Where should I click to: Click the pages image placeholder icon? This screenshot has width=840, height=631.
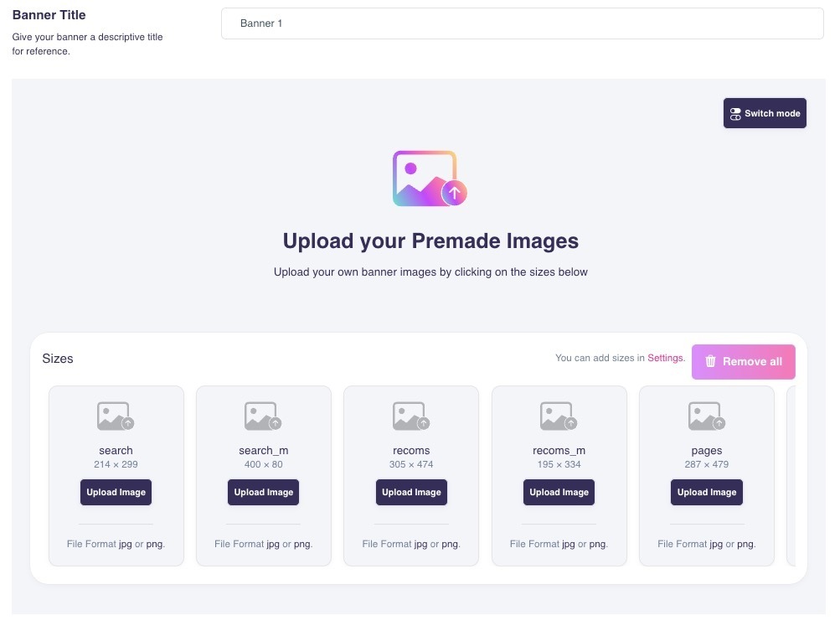(x=707, y=416)
